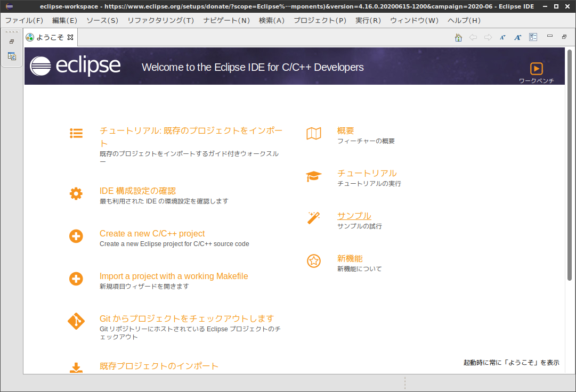Viewport: 576px width, 392px height.
Task: Open Git からプロジェクトをチェックアウトします link
Action: 186,318
